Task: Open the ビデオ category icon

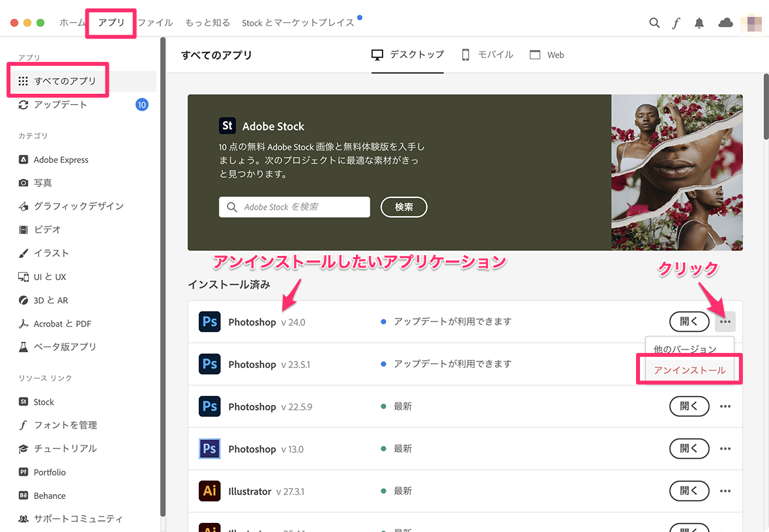Action: click(x=23, y=229)
